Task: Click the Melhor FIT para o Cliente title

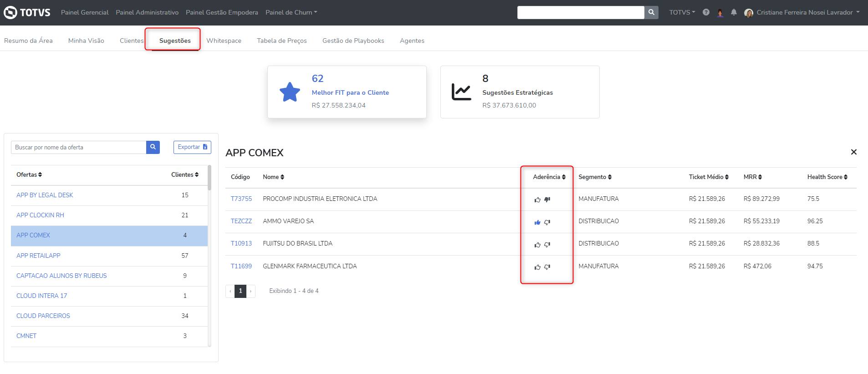Action: [350, 92]
